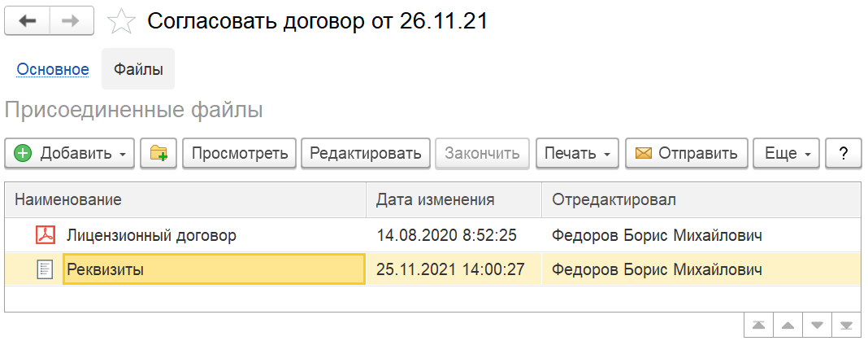Open help with the question mark button

(x=843, y=154)
